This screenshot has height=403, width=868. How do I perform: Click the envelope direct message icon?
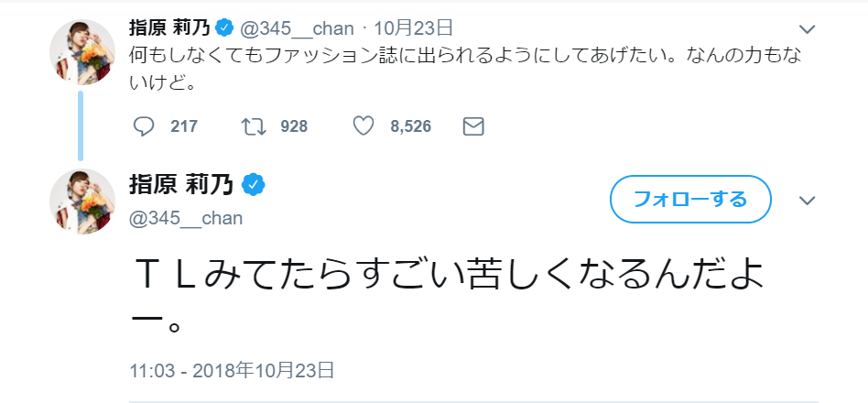473,126
